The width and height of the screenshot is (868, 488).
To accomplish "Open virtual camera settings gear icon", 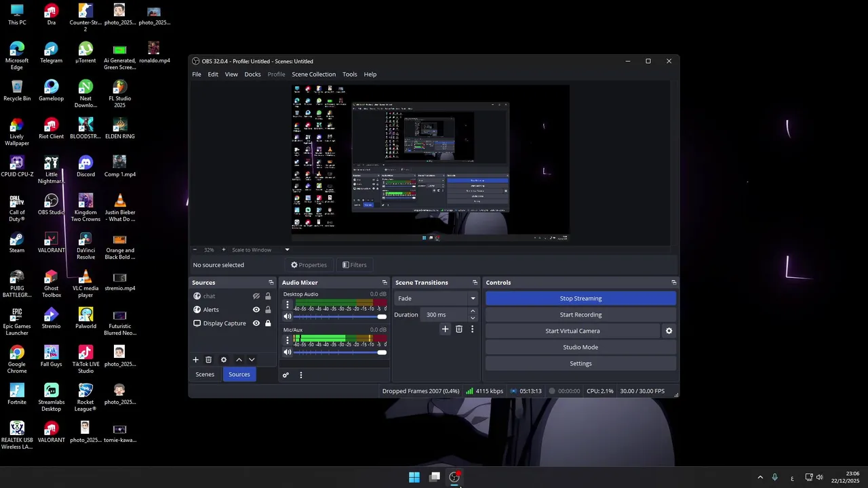I will click(x=669, y=331).
